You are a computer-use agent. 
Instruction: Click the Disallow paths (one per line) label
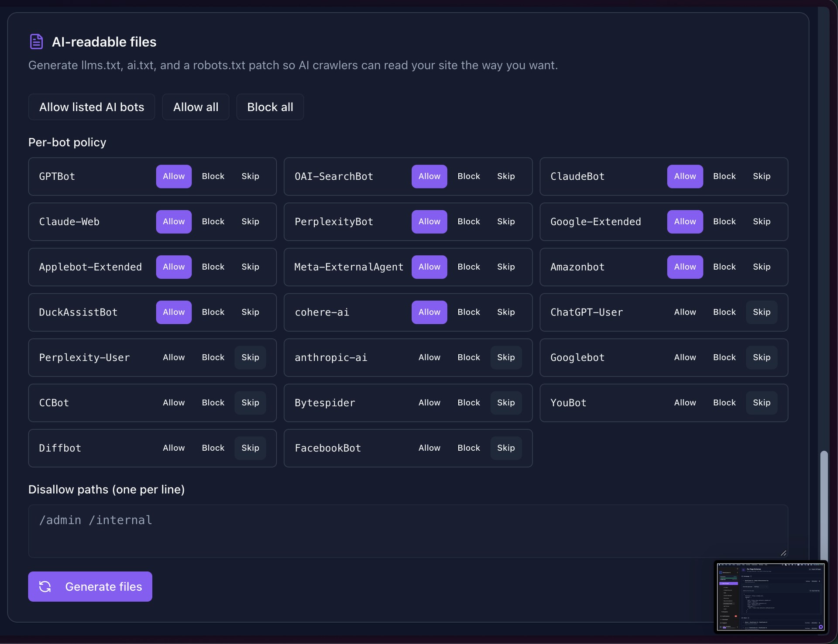(x=106, y=490)
